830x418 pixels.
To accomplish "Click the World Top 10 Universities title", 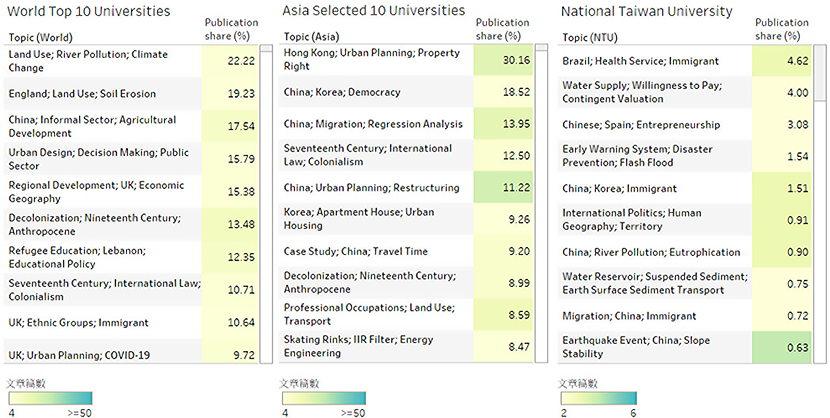I will tap(89, 11).
